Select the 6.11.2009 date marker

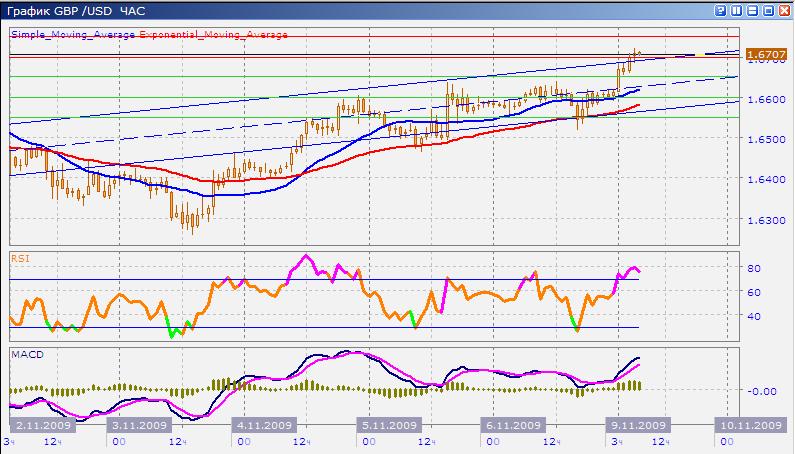514,425
